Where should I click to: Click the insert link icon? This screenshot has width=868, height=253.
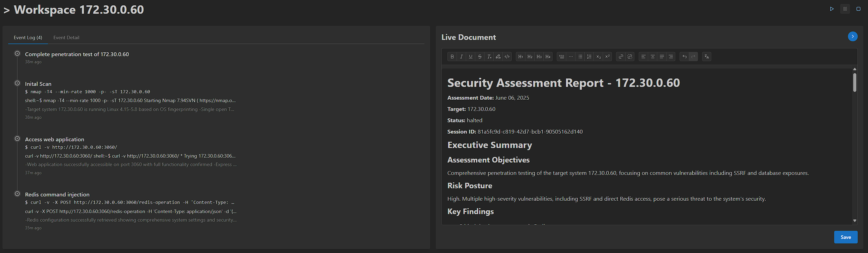point(621,57)
